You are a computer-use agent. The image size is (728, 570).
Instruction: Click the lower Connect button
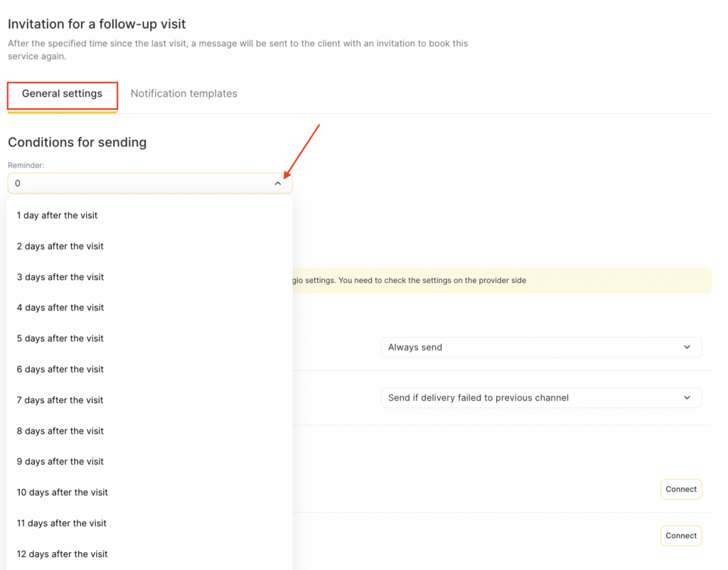click(x=680, y=536)
